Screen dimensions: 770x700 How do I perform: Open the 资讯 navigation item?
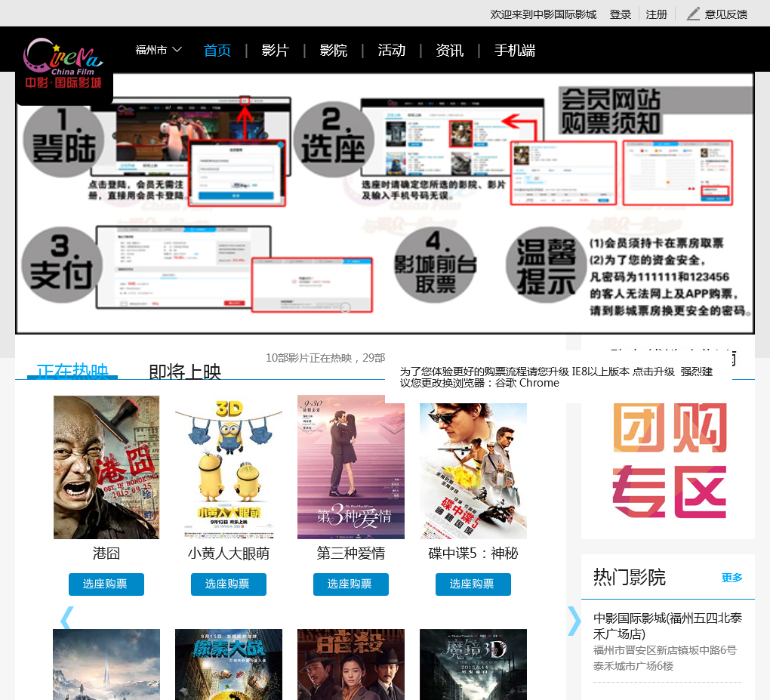point(449,50)
